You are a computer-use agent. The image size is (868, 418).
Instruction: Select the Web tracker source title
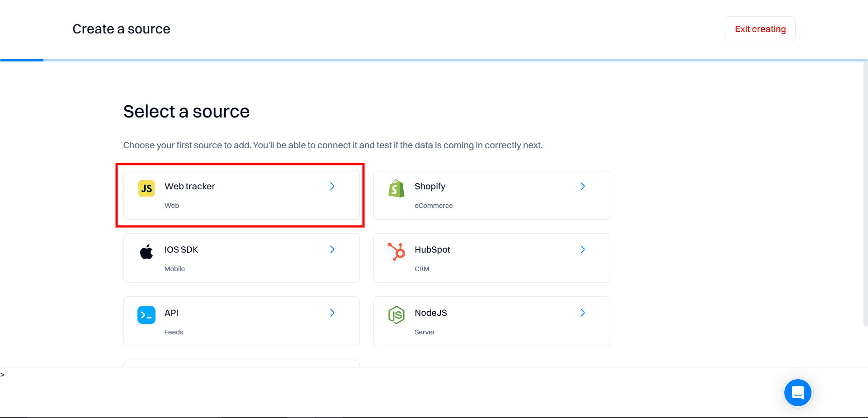pos(189,186)
